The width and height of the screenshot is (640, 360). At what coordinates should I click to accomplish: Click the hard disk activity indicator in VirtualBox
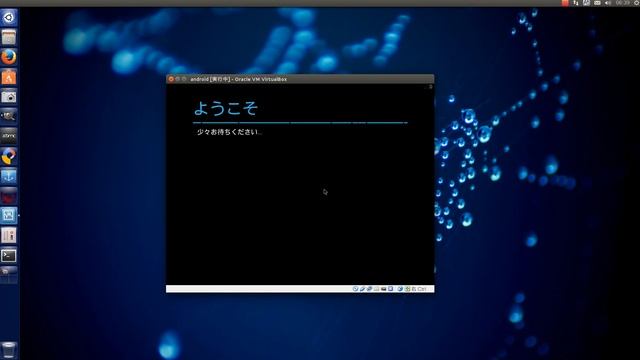point(356,289)
